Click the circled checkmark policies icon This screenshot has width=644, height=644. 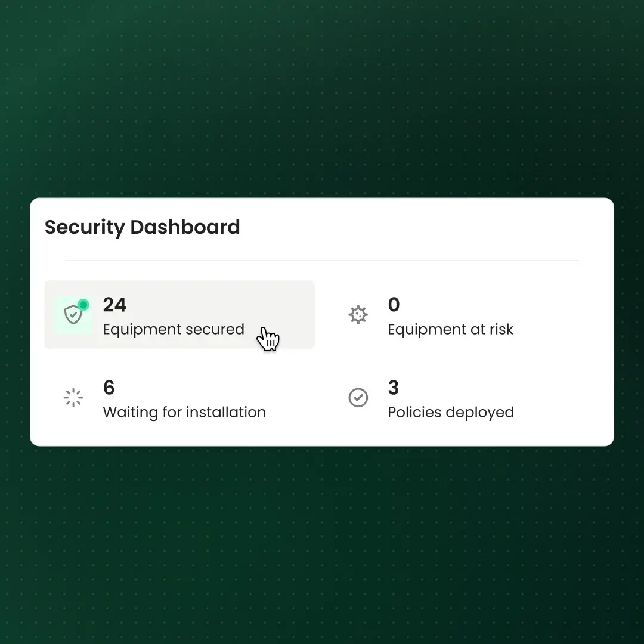(358, 398)
